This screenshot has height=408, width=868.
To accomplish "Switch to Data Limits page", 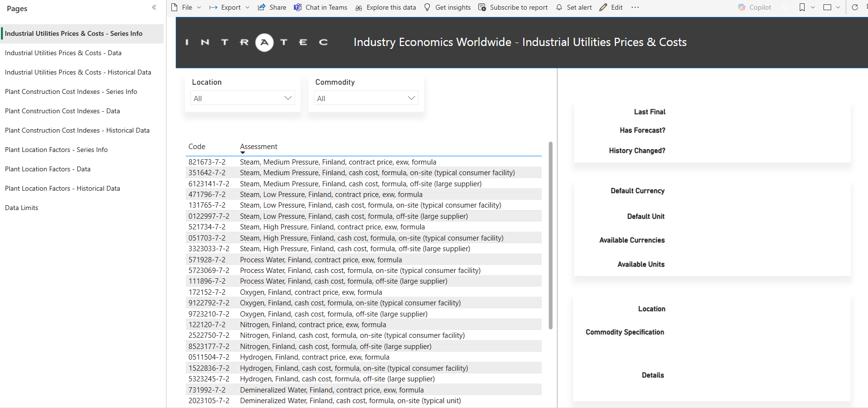I will click(x=21, y=208).
